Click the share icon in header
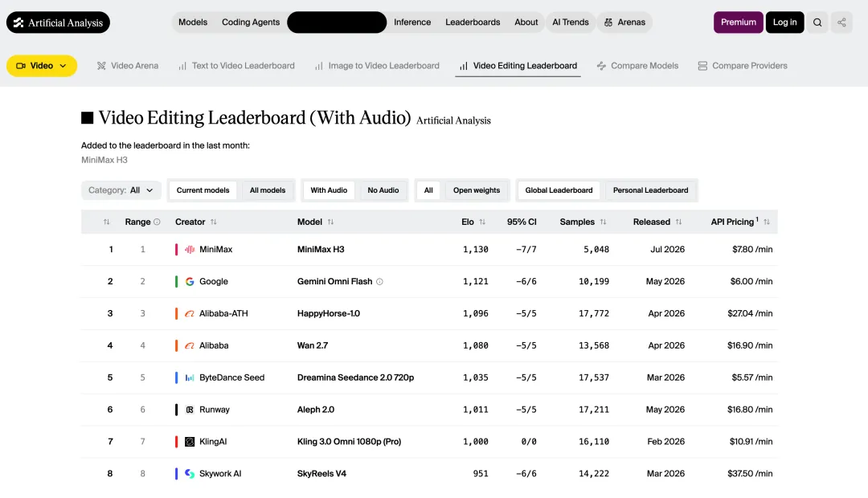868x498 pixels. click(x=841, y=22)
